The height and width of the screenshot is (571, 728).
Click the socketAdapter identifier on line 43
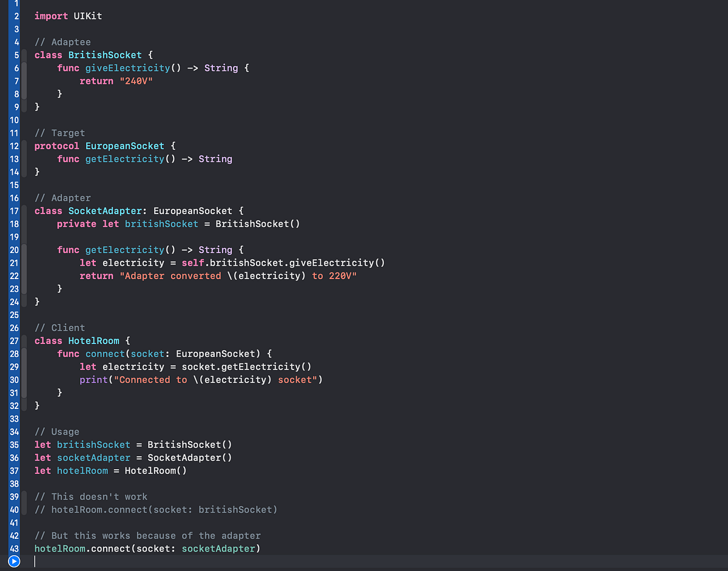pyautogui.click(x=218, y=549)
